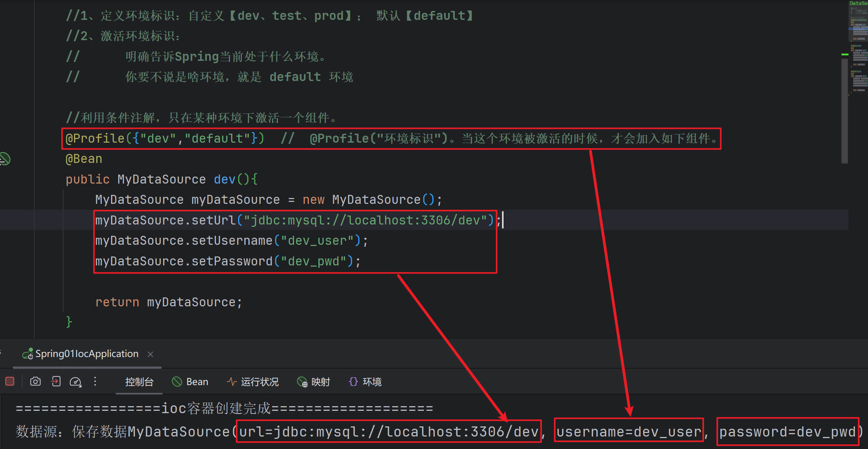Viewport: 868px width, 449px height.
Task: Click the green marker in error stripe
Action: pyautogui.click(x=845, y=54)
